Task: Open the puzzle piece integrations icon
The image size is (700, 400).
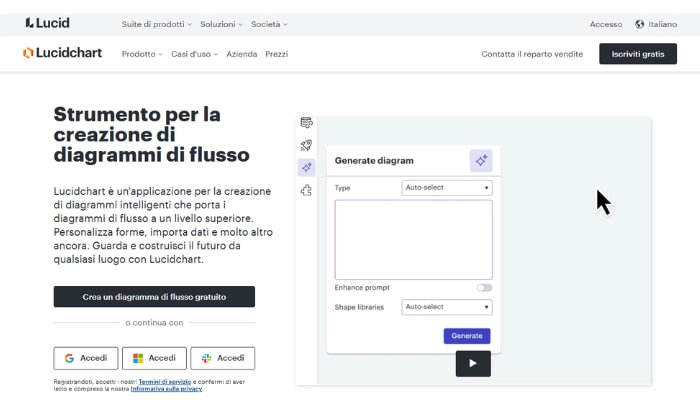Action: pos(306,190)
